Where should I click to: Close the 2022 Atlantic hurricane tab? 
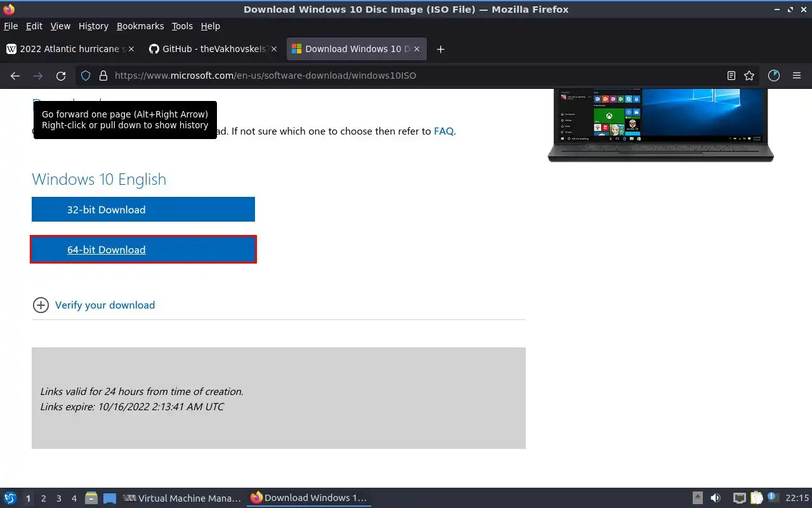click(131, 49)
